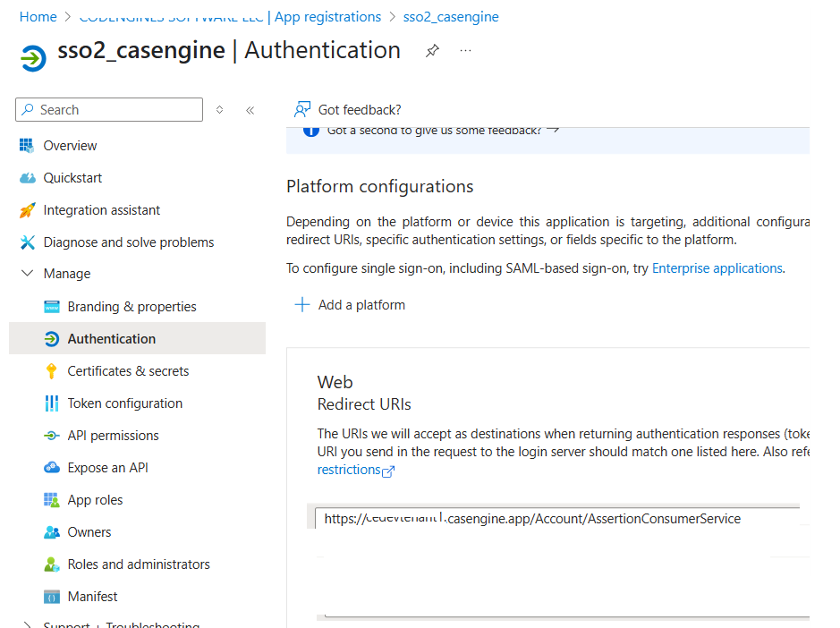
Task: Open Enterprise applications link
Action: [717, 267]
